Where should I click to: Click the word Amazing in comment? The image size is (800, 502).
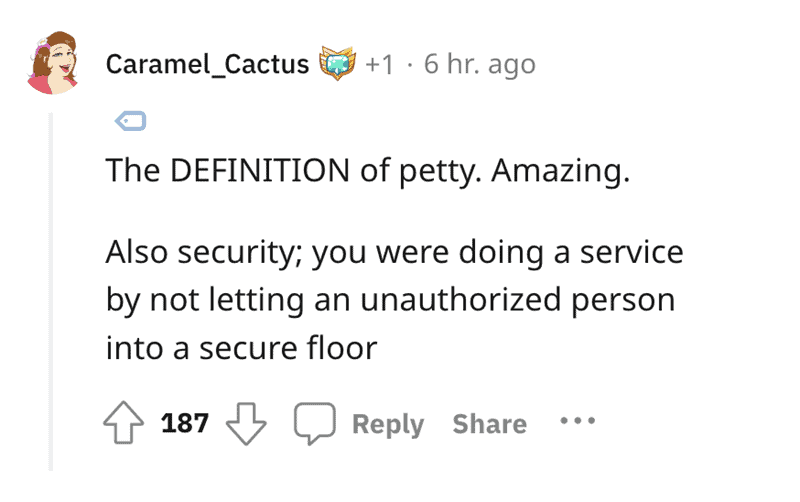click(x=560, y=171)
